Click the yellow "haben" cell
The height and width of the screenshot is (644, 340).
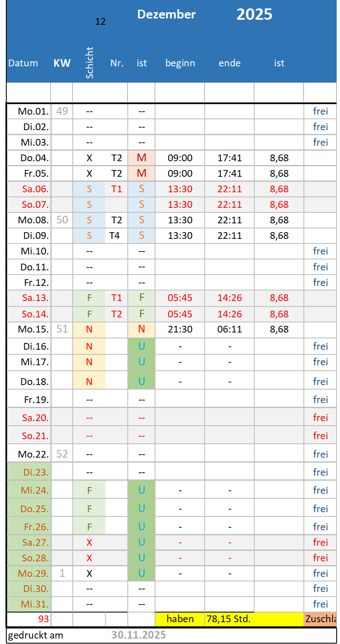click(x=180, y=619)
